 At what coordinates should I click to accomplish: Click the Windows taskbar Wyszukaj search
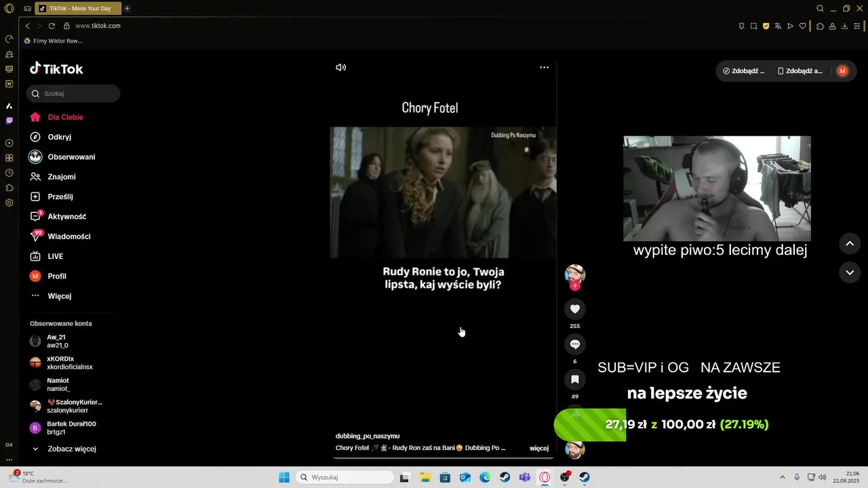(346, 477)
